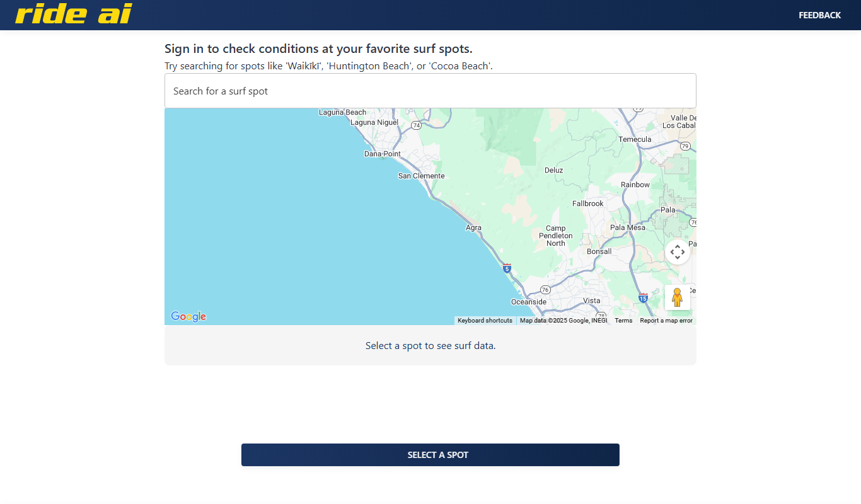
Task: Click Temecula label on the map
Action: tap(635, 139)
